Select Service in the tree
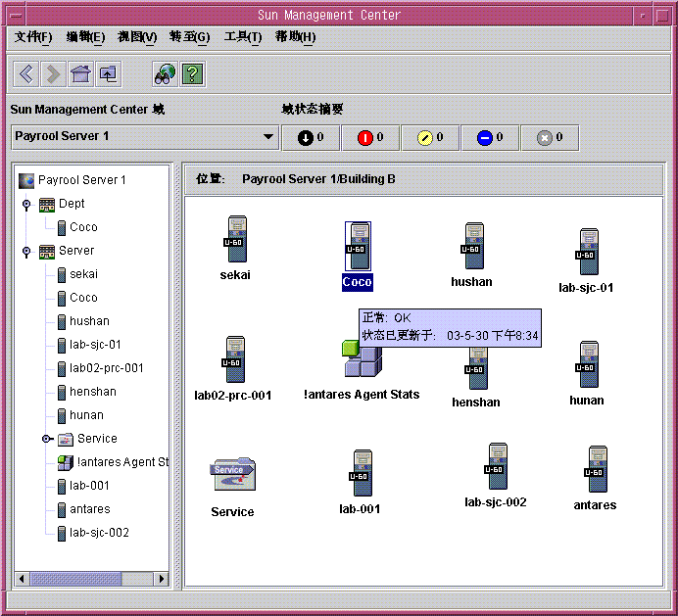678x616 pixels. tap(87, 439)
